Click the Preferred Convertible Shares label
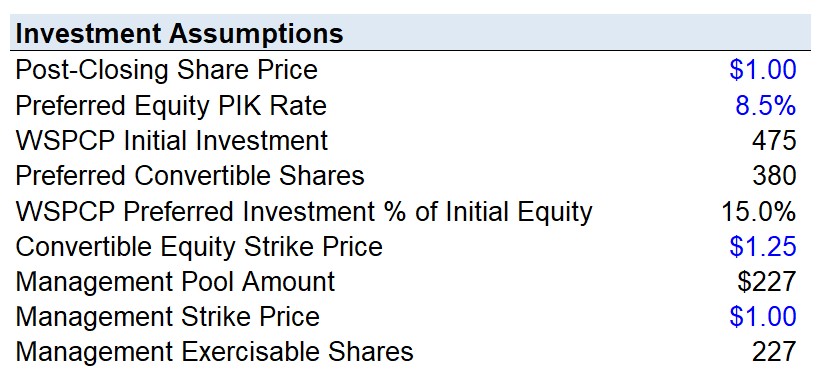This screenshot has width=819, height=379. pos(190,176)
